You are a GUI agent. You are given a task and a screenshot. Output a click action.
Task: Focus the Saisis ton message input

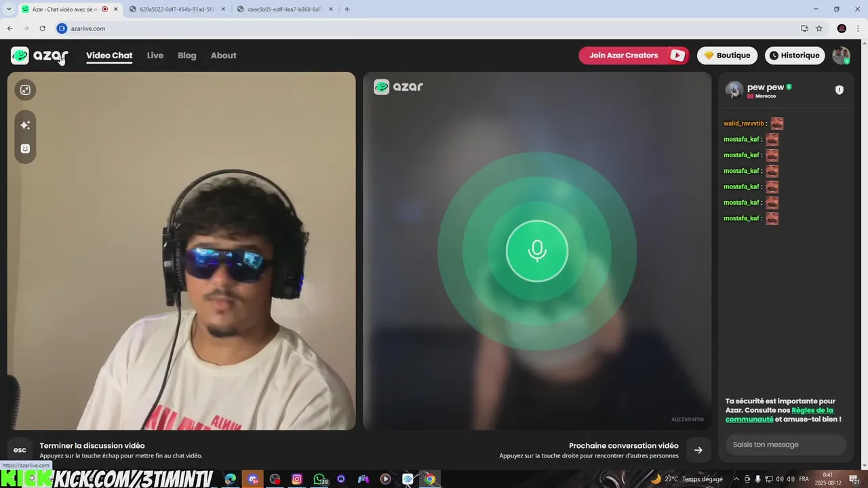click(x=786, y=445)
